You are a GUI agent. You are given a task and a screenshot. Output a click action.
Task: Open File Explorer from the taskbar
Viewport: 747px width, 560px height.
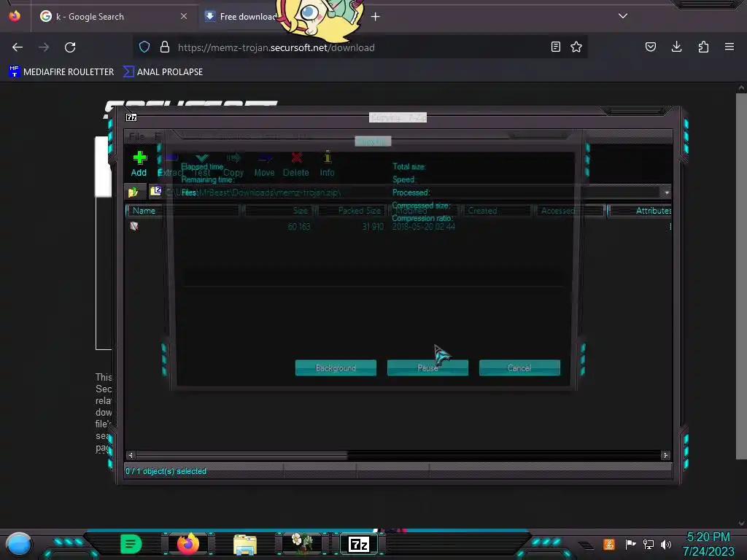pos(245,545)
